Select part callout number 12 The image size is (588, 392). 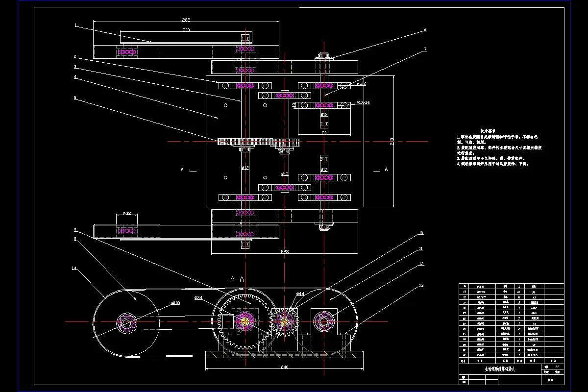click(421, 265)
